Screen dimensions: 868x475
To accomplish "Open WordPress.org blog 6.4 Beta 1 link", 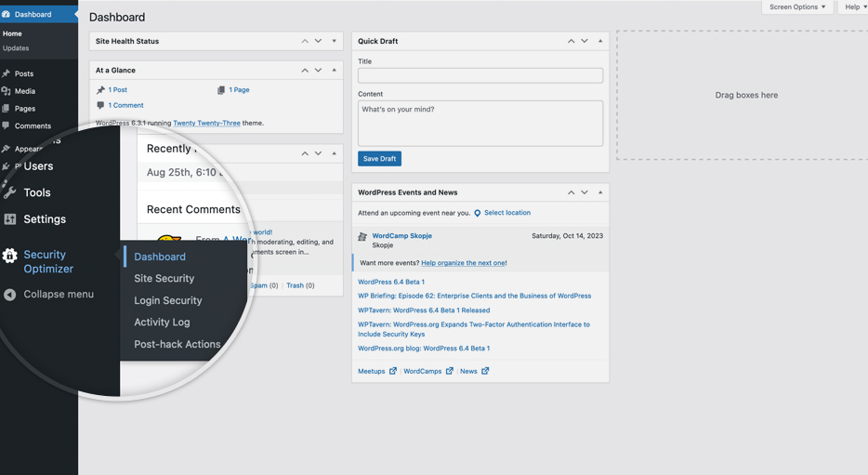I will pos(424,349).
